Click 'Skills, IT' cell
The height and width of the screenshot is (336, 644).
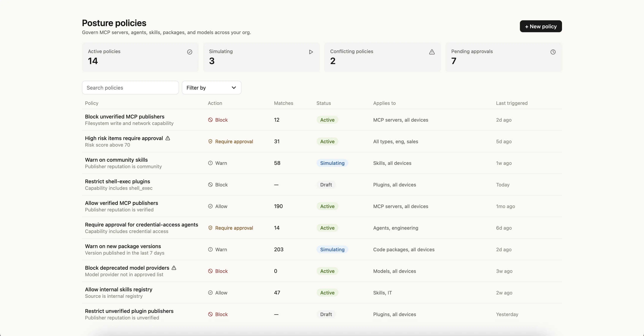click(x=383, y=293)
